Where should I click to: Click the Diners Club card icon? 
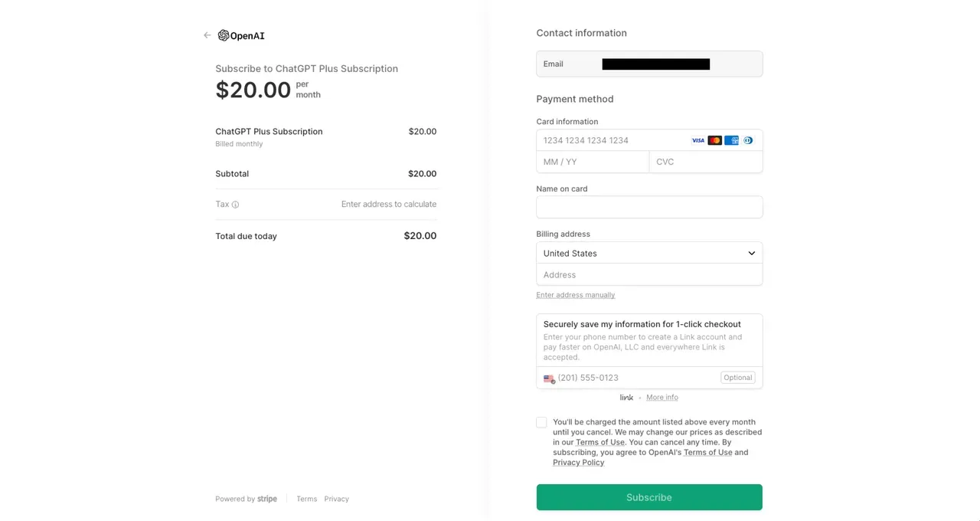pos(748,140)
